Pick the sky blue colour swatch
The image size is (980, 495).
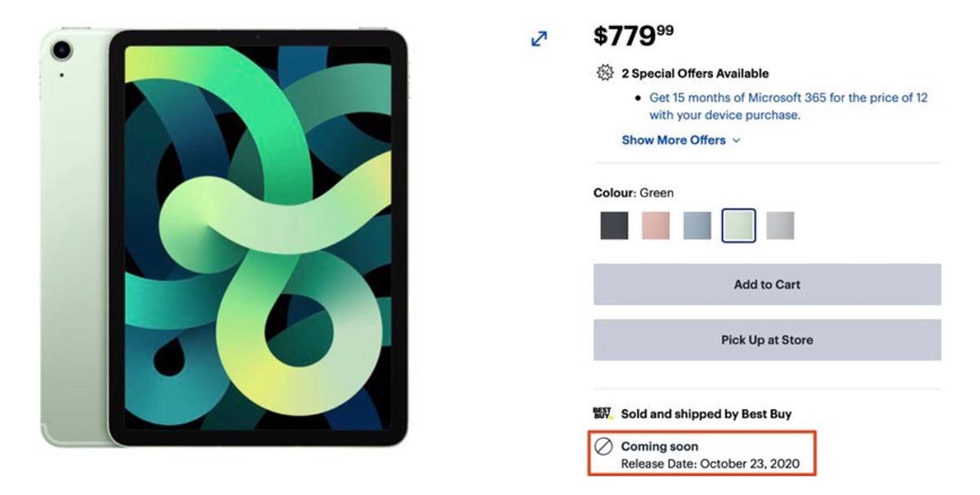click(697, 226)
